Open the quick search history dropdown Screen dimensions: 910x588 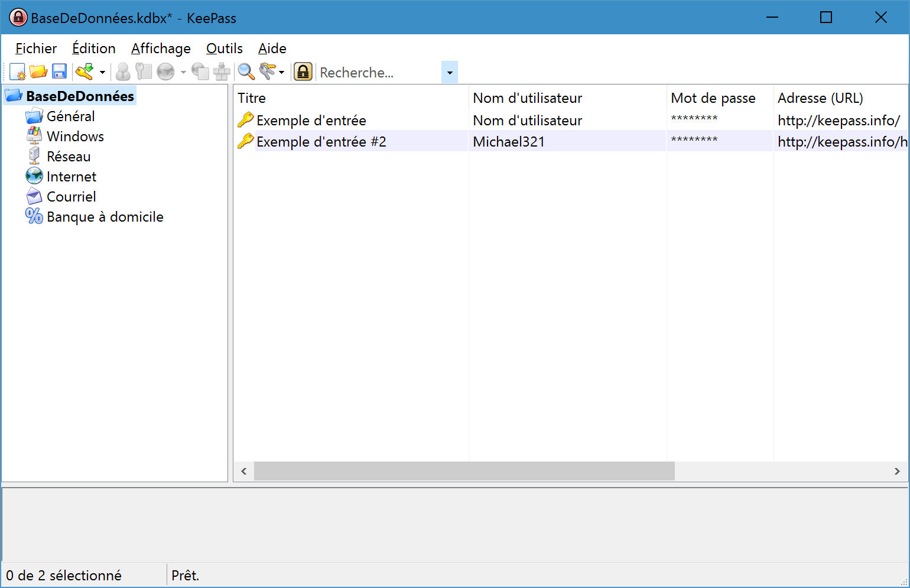coord(450,72)
